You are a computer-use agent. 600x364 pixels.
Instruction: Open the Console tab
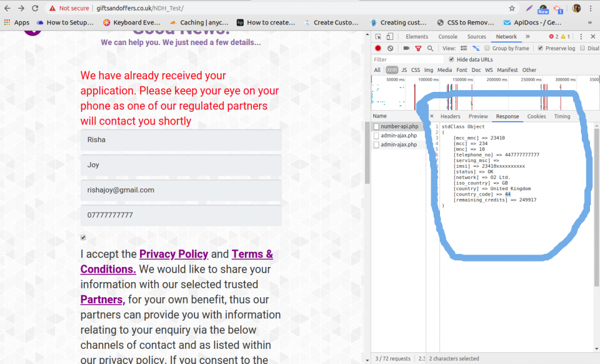point(448,37)
